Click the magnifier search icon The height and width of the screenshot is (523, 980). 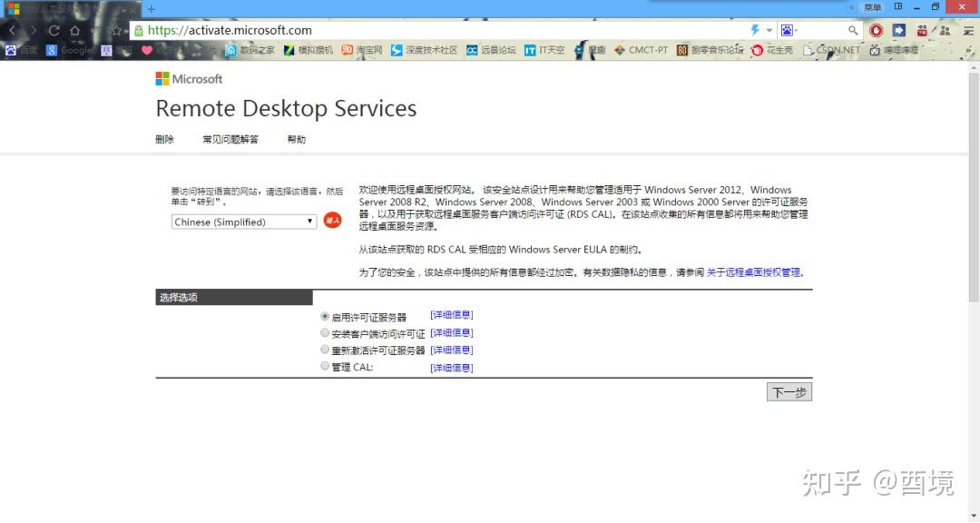pos(852,30)
